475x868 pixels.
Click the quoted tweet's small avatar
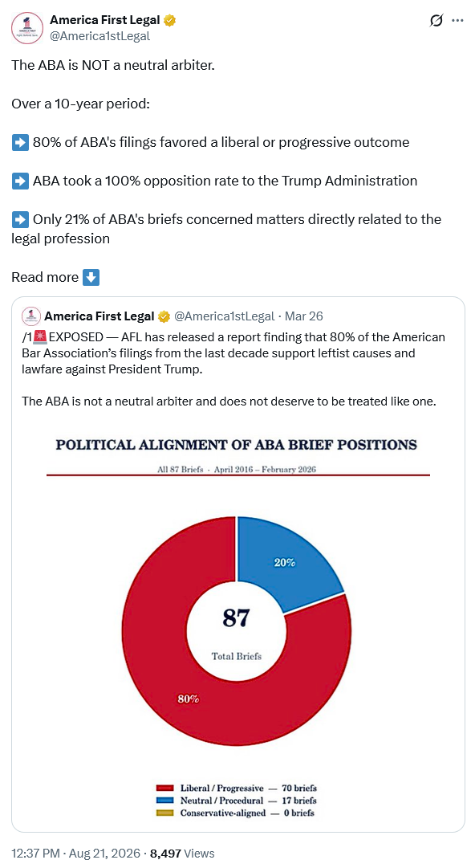pyautogui.click(x=31, y=316)
